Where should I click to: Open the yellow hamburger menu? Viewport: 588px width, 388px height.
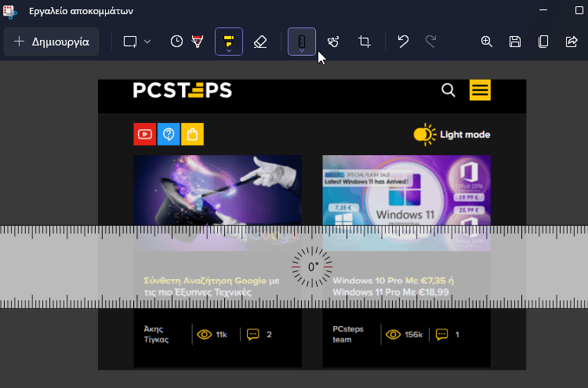tap(480, 90)
